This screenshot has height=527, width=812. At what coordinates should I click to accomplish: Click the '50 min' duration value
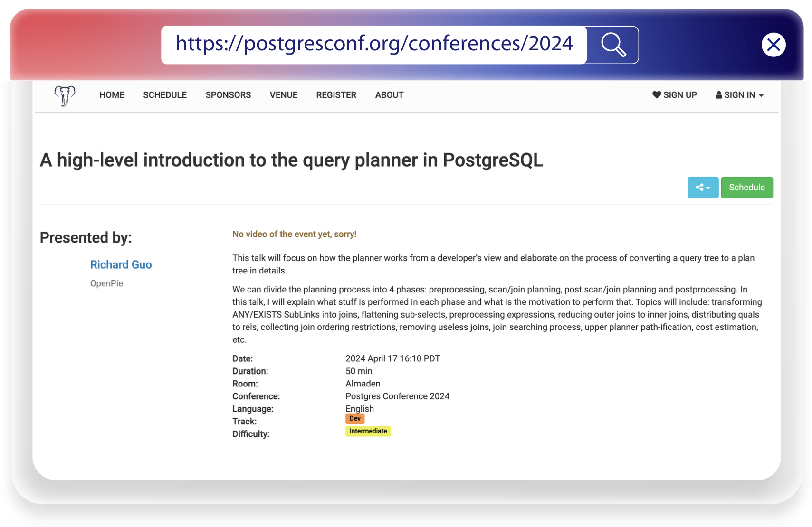click(359, 371)
